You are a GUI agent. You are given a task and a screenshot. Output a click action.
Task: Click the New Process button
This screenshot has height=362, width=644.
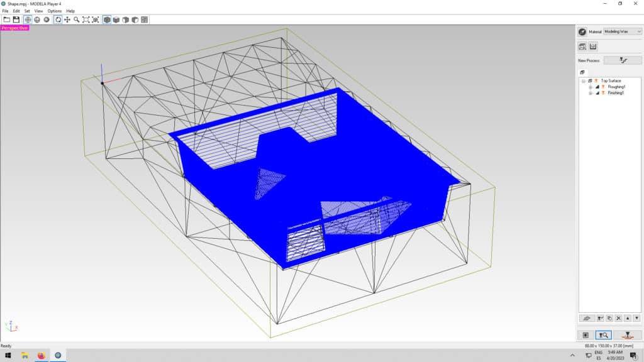[x=623, y=60]
